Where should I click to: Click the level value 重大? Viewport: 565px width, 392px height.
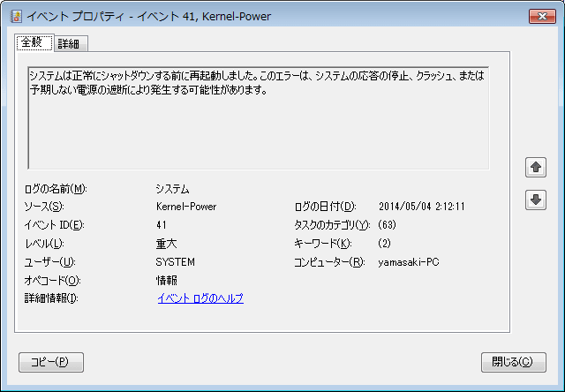click(x=167, y=244)
